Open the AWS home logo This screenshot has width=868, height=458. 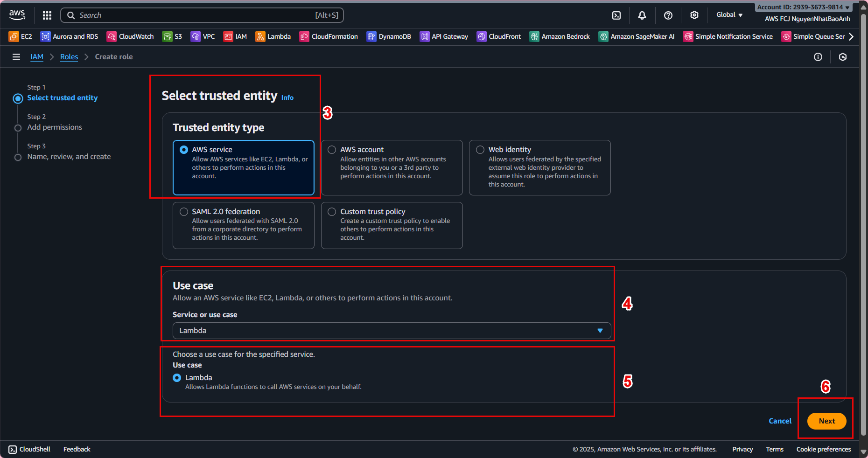click(17, 15)
